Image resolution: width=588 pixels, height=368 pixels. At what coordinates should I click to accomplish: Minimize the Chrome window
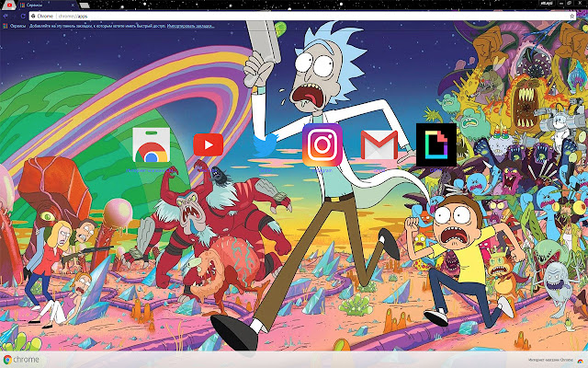coord(561,3)
